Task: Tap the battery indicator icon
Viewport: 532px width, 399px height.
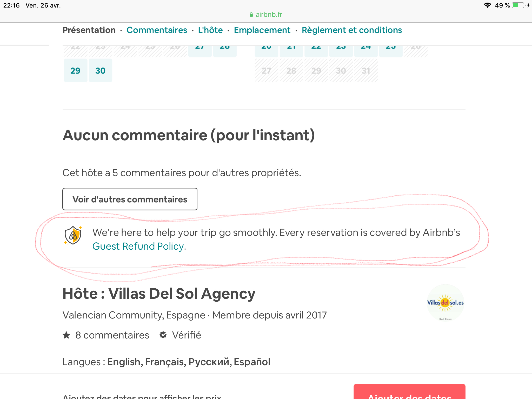Action: coord(518,5)
